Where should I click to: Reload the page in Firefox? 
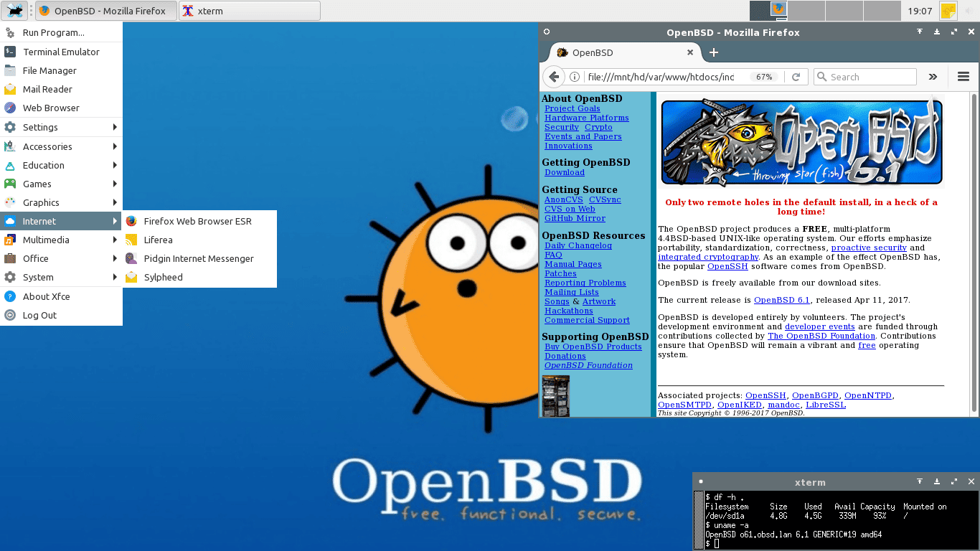click(796, 77)
